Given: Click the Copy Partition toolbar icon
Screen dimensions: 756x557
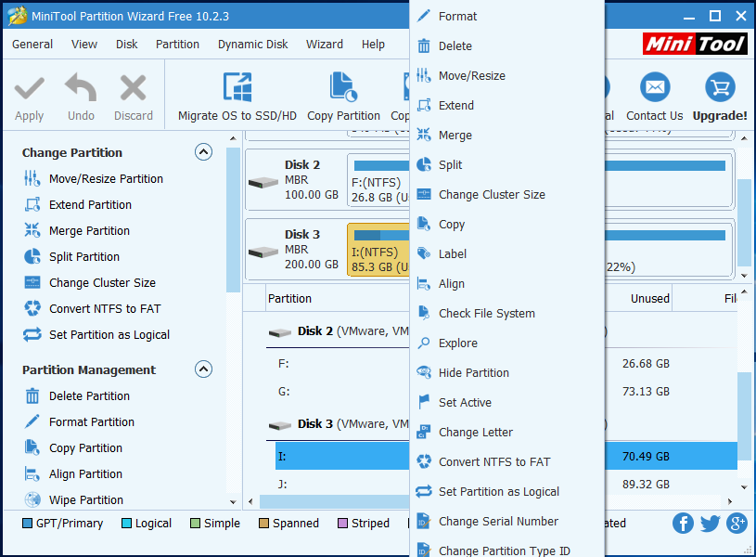Looking at the screenshot, I should pyautogui.click(x=343, y=87).
